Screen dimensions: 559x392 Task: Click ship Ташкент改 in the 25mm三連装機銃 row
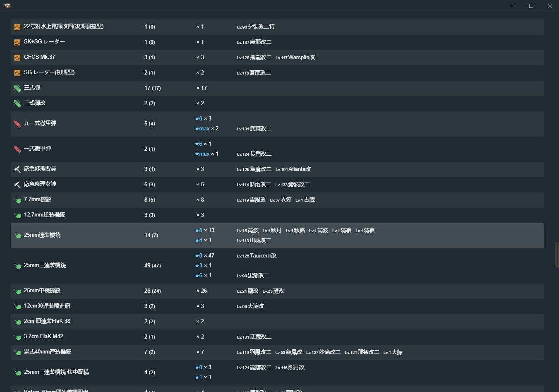coord(263,256)
